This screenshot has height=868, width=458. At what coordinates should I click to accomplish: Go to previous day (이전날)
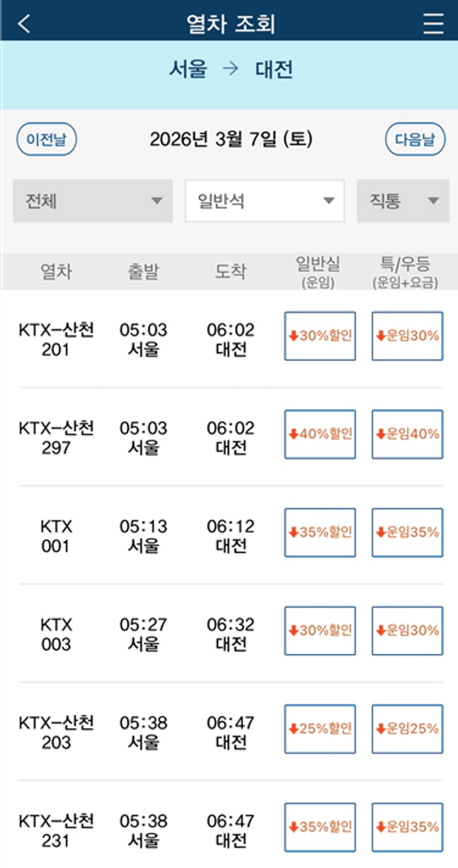(x=47, y=139)
